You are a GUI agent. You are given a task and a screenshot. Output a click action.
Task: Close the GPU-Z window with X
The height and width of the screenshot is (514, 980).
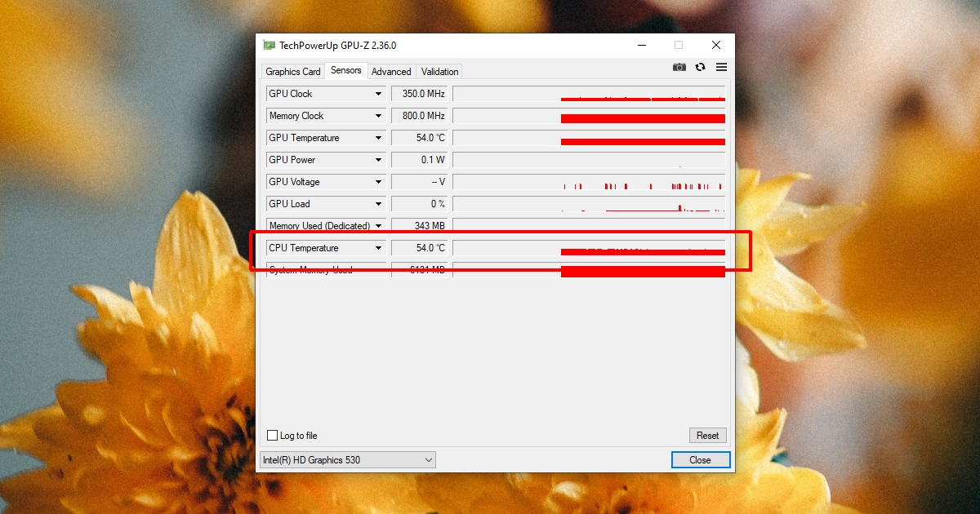click(x=716, y=46)
